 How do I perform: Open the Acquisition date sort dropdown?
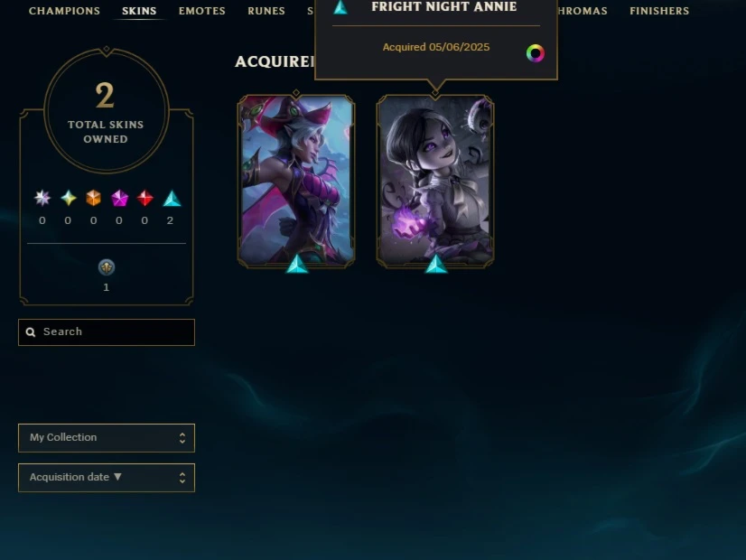107,478
